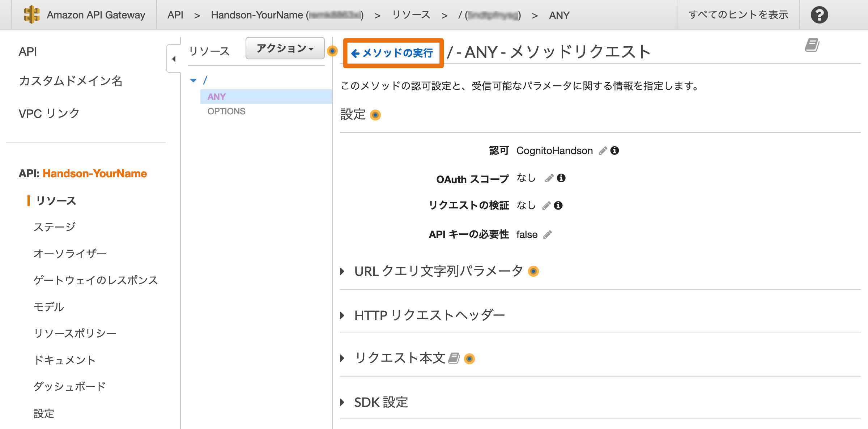Image resolution: width=868 pixels, height=429 pixels.
Task: Click the Handson-YourName API name link
Action: pyautogui.click(x=95, y=174)
